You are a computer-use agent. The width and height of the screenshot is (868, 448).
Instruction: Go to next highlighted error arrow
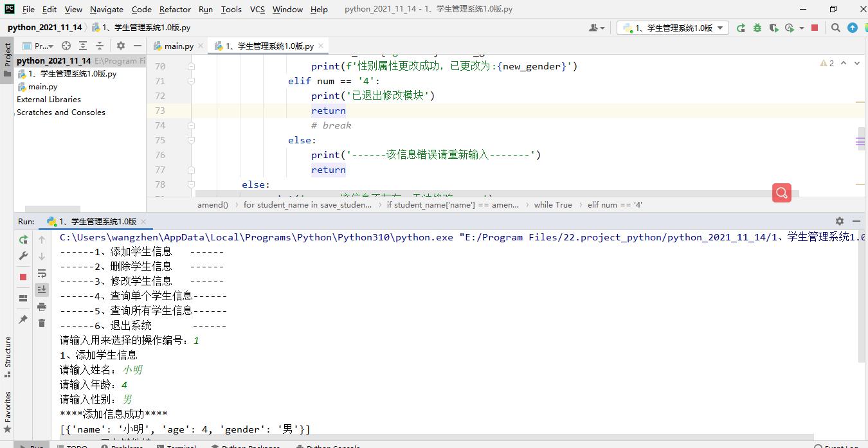click(857, 63)
